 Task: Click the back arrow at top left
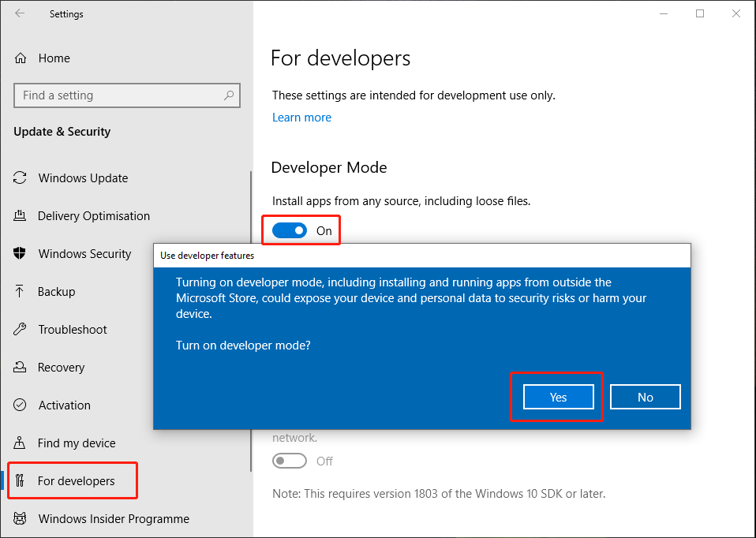coord(19,13)
